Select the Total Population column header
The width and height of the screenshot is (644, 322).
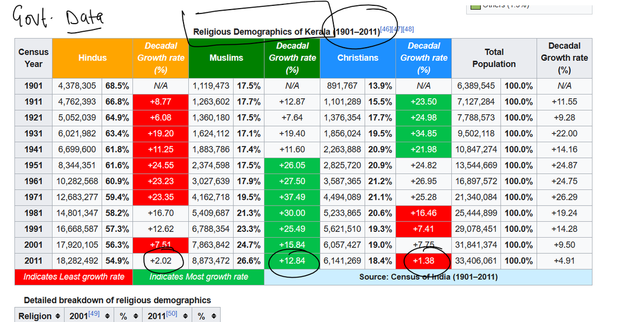(x=494, y=58)
